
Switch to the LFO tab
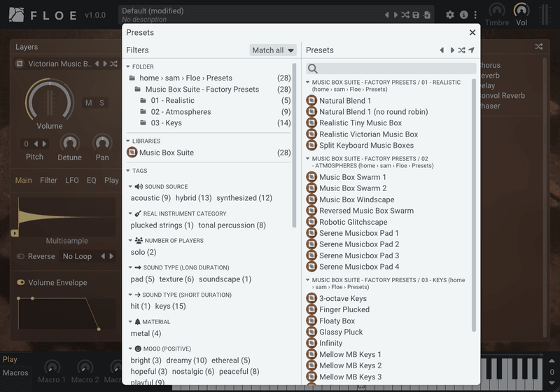coord(72,181)
